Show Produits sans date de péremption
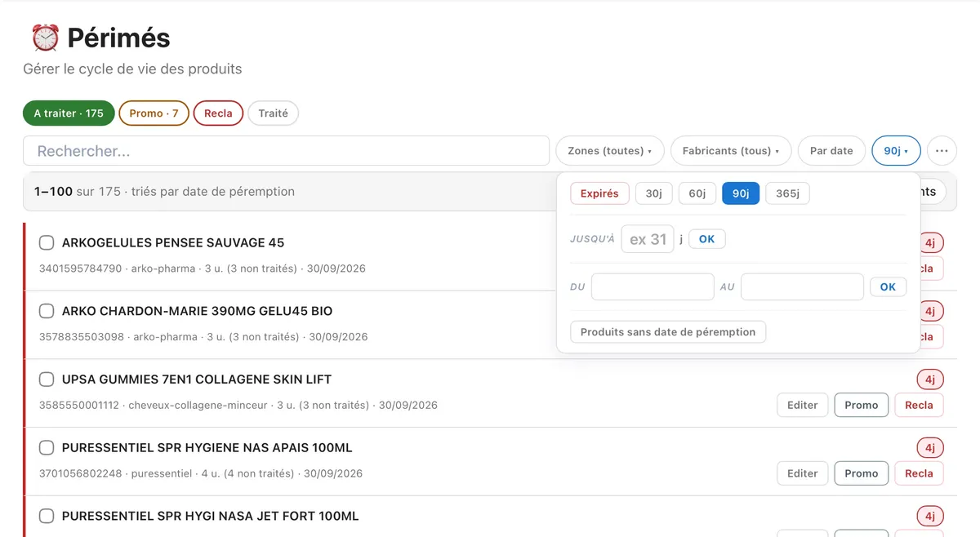 [668, 332]
